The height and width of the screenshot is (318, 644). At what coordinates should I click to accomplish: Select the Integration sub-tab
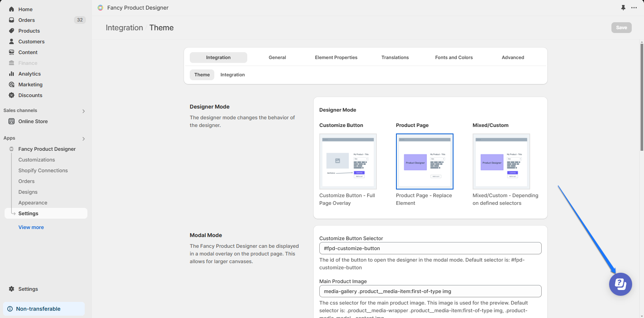[x=233, y=75]
